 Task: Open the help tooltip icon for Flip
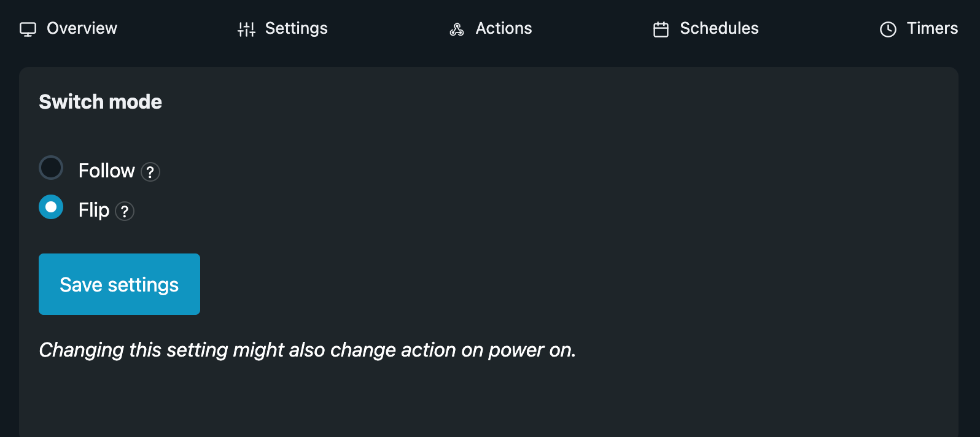[x=125, y=211]
